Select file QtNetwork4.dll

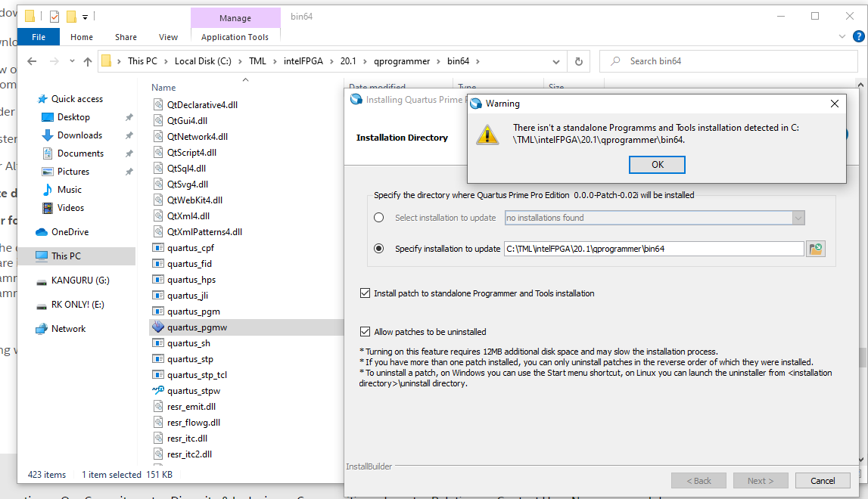pyautogui.click(x=197, y=137)
